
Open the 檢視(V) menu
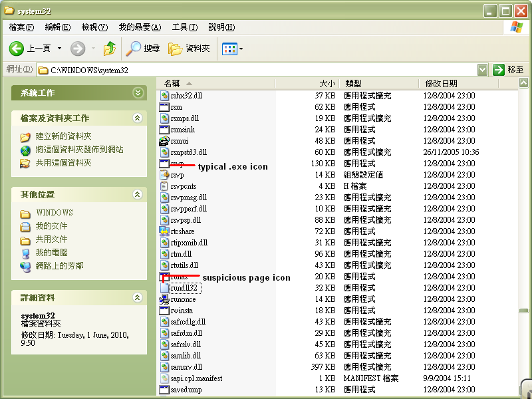click(94, 27)
